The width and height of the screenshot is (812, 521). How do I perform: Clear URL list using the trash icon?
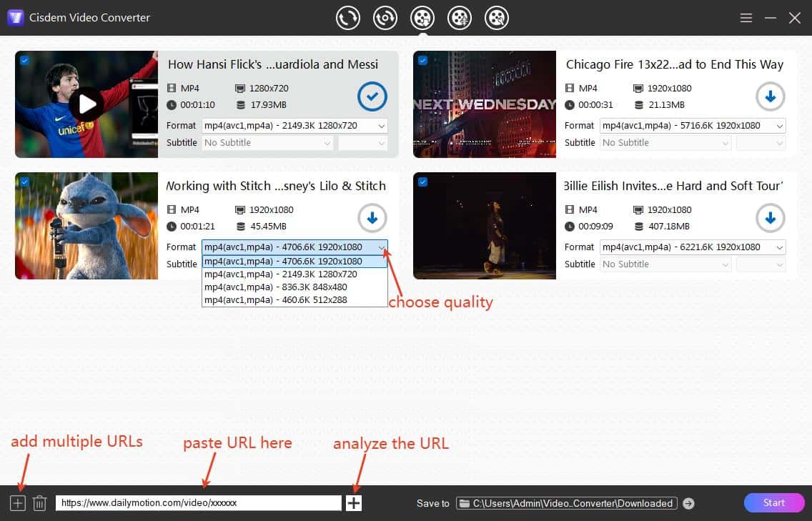(39, 502)
